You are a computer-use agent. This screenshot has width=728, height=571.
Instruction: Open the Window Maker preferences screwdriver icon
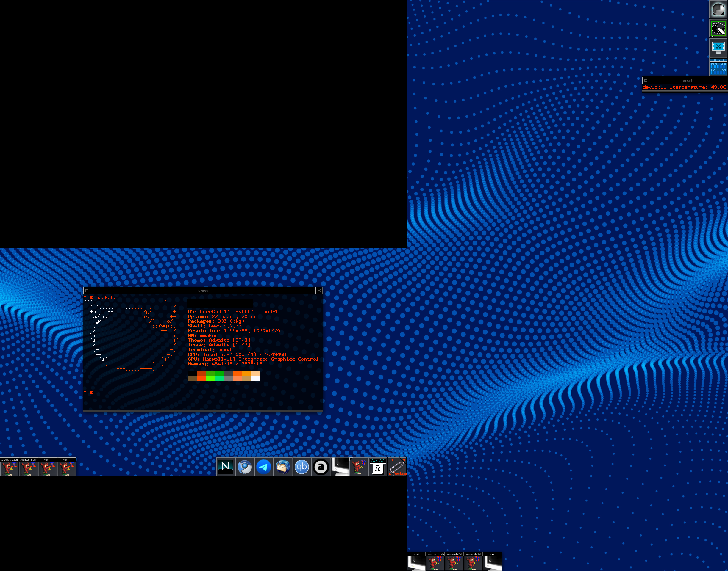coord(718,29)
